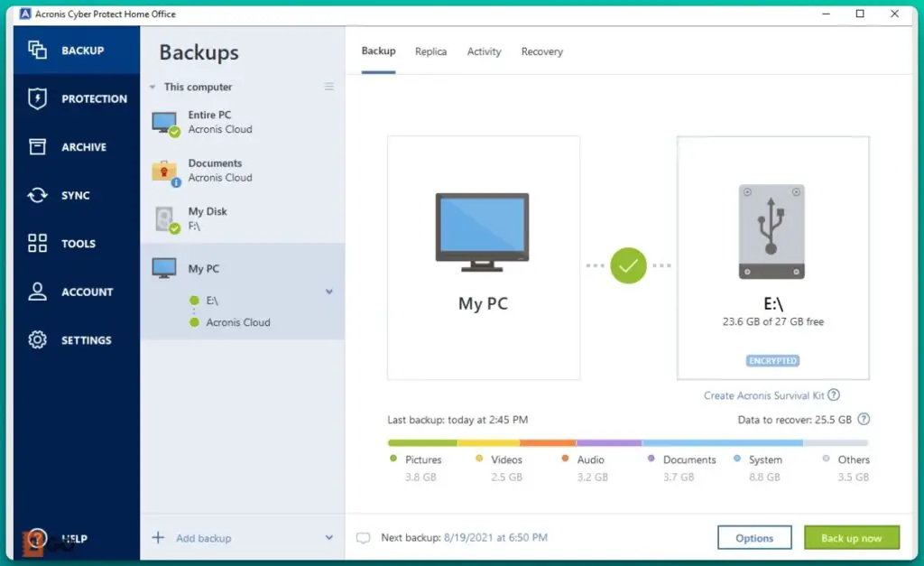Select the Tools grid icon
The width and height of the screenshot is (924, 566).
pyautogui.click(x=37, y=244)
